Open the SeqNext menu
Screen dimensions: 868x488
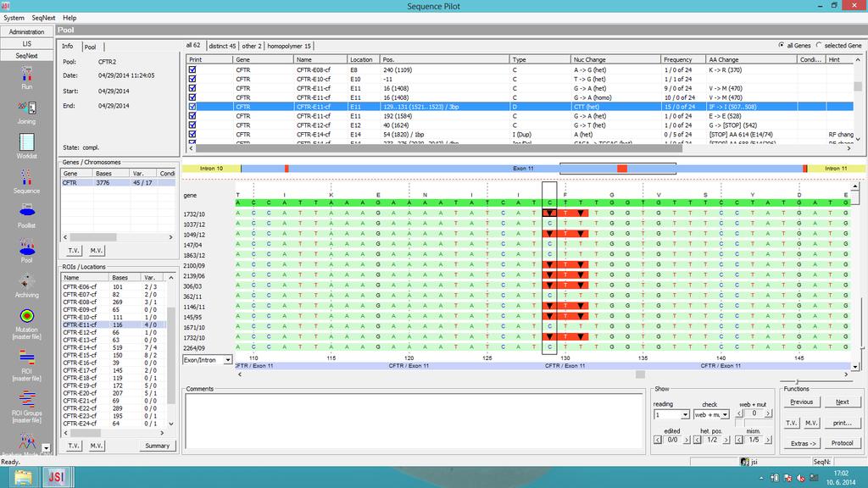43,18
